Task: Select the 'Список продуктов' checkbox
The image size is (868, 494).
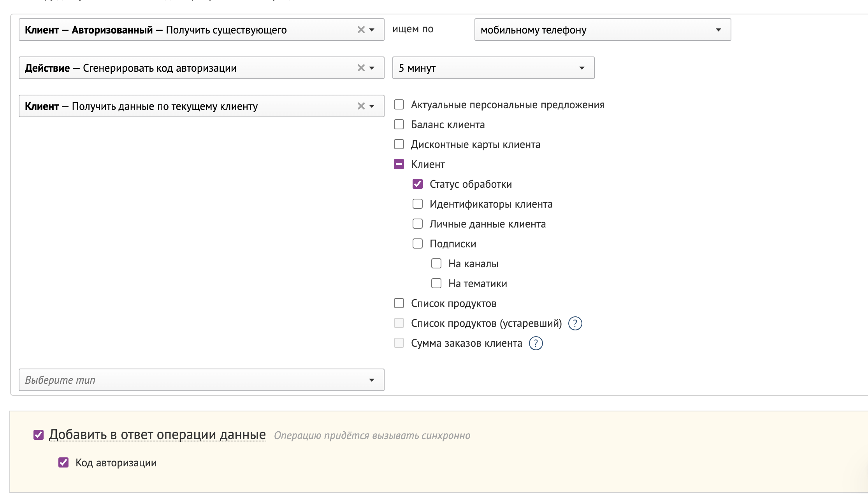Action: (399, 303)
